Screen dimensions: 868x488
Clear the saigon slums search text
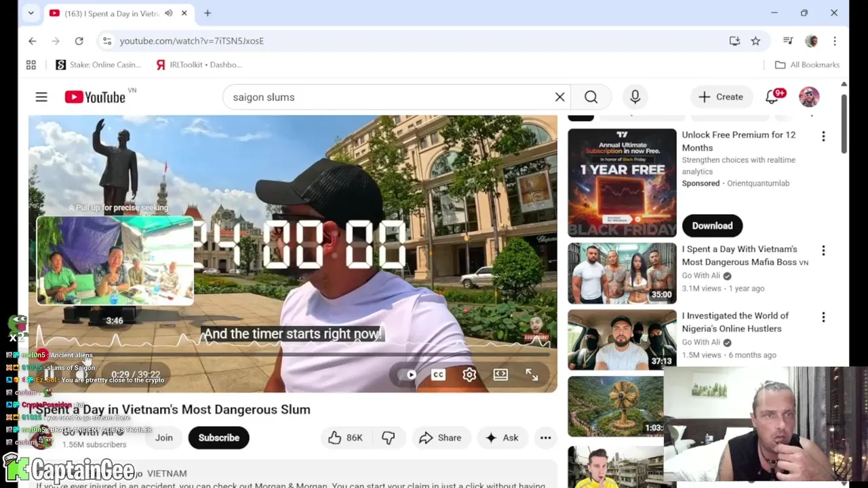[x=559, y=97]
